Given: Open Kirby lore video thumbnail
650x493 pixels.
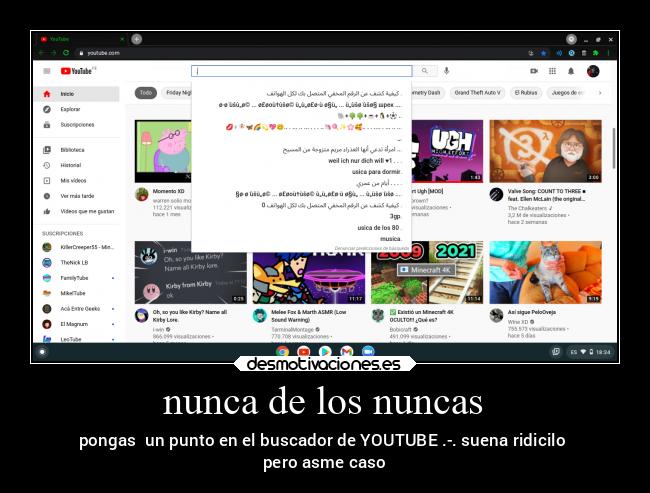Looking at the screenshot, I should (x=191, y=272).
